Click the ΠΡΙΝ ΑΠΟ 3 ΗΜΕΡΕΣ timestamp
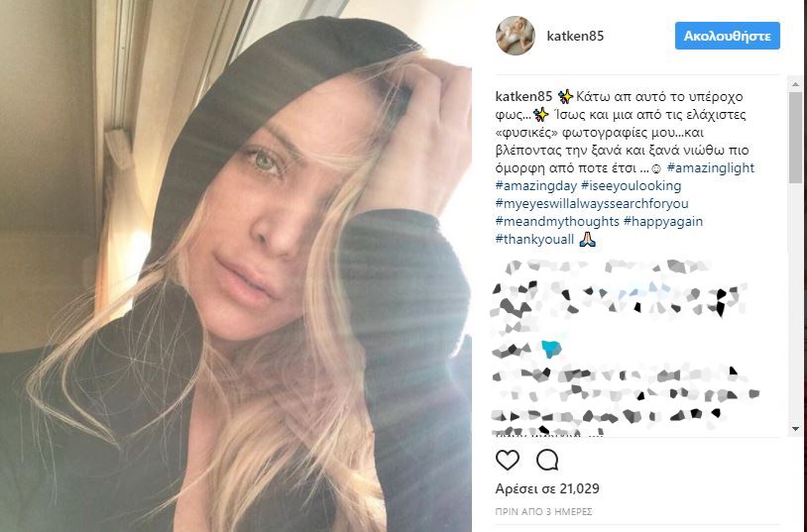 (543, 512)
